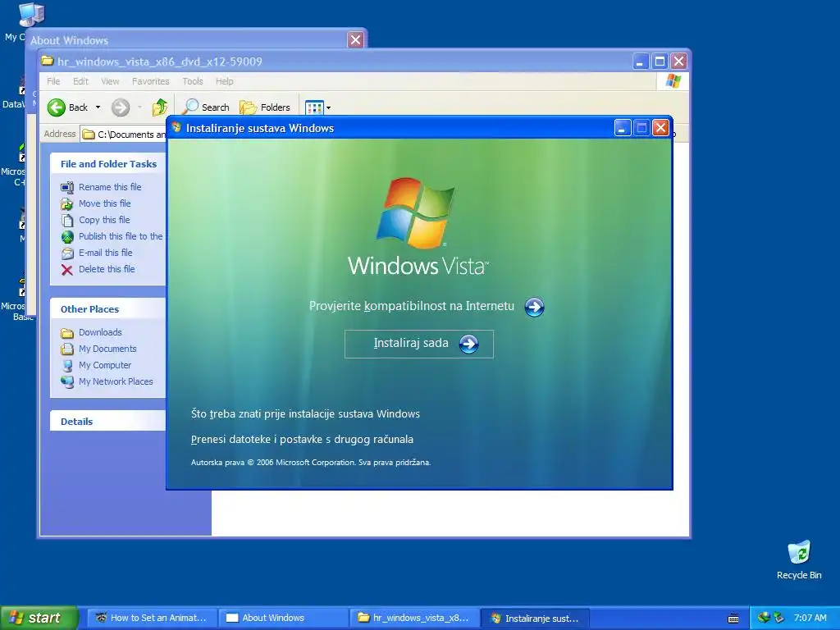Toggle the Folders pane

click(x=265, y=107)
